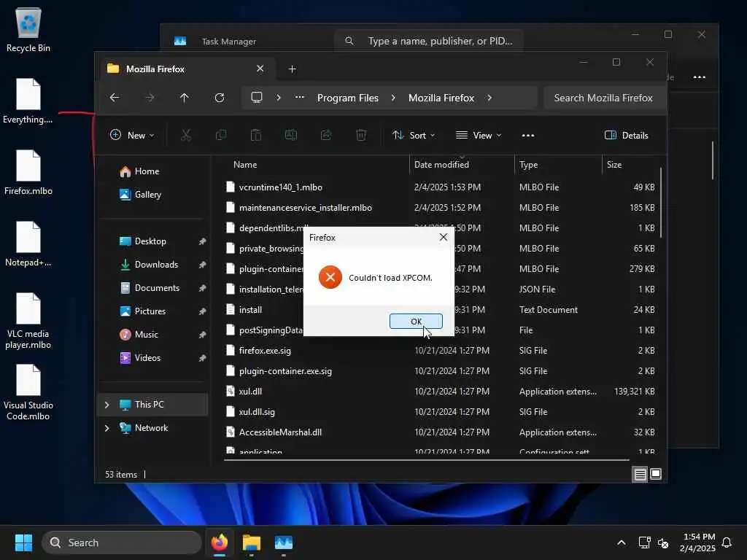Toggle the Details pane
Viewport: 747px width, 560px height.
(626, 135)
